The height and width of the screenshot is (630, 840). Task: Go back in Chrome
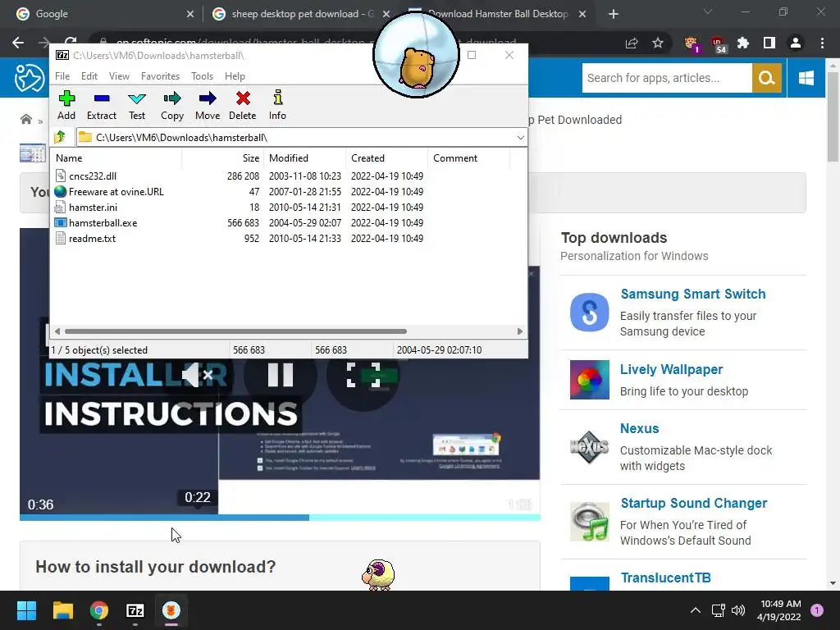[x=18, y=43]
